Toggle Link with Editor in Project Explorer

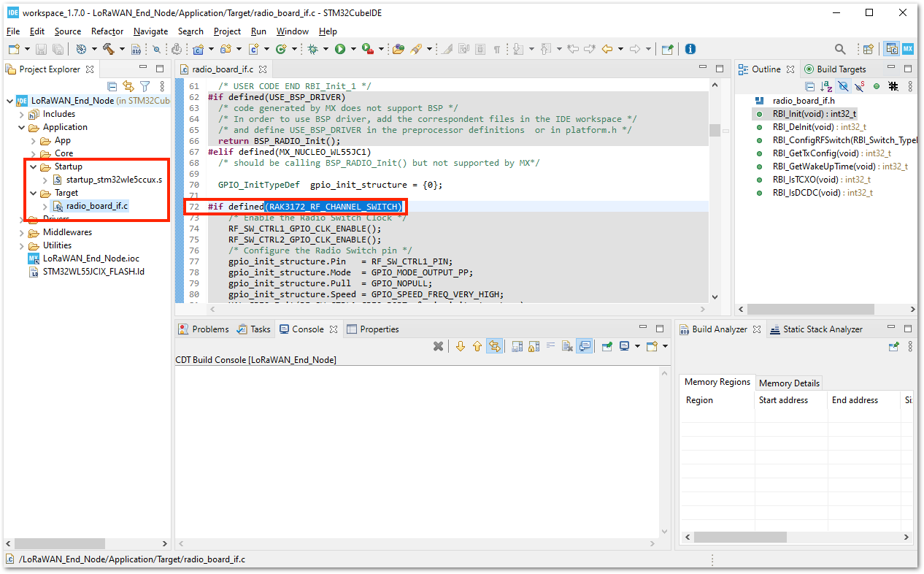128,86
